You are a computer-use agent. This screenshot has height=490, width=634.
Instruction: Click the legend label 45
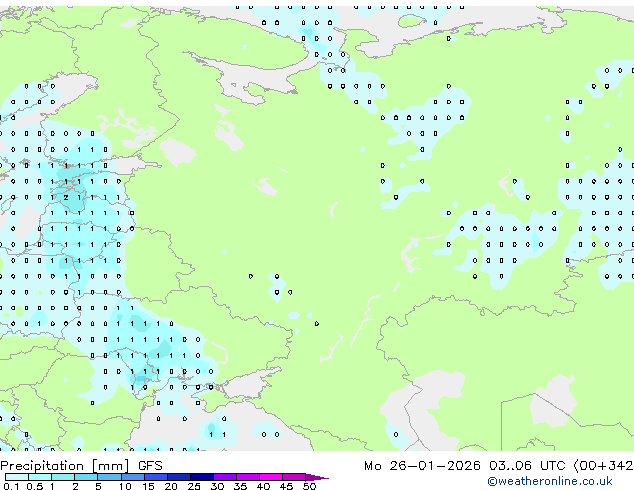point(286,486)
